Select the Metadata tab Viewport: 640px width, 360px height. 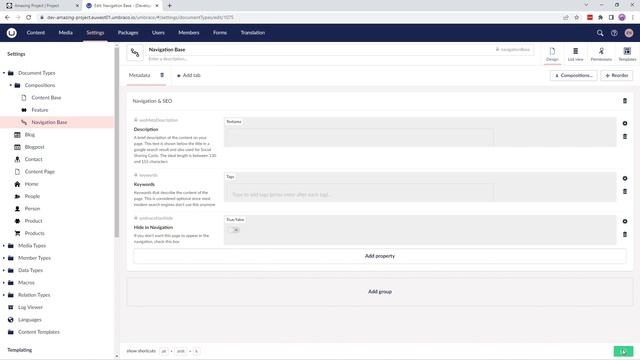(x=139, y=76)
